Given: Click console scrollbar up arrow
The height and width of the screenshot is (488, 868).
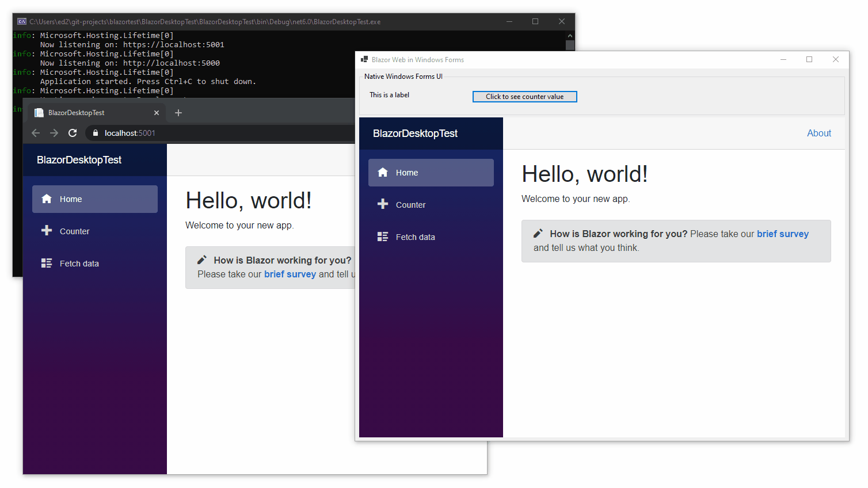Looking at the screenshot, I should pyautogui.click(x=570, y=35).
